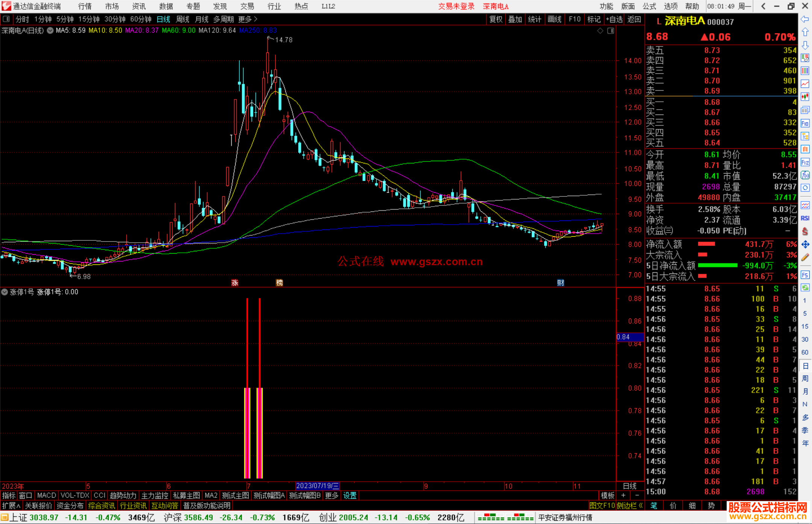Click the F12 sidebar icon
The image size is (812, 524).
point(805,162)
